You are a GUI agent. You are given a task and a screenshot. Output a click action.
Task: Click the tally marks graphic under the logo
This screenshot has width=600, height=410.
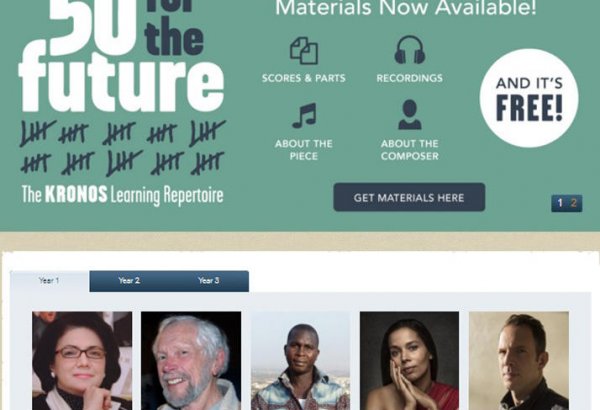pyautogui.click(x=122, y=148)
